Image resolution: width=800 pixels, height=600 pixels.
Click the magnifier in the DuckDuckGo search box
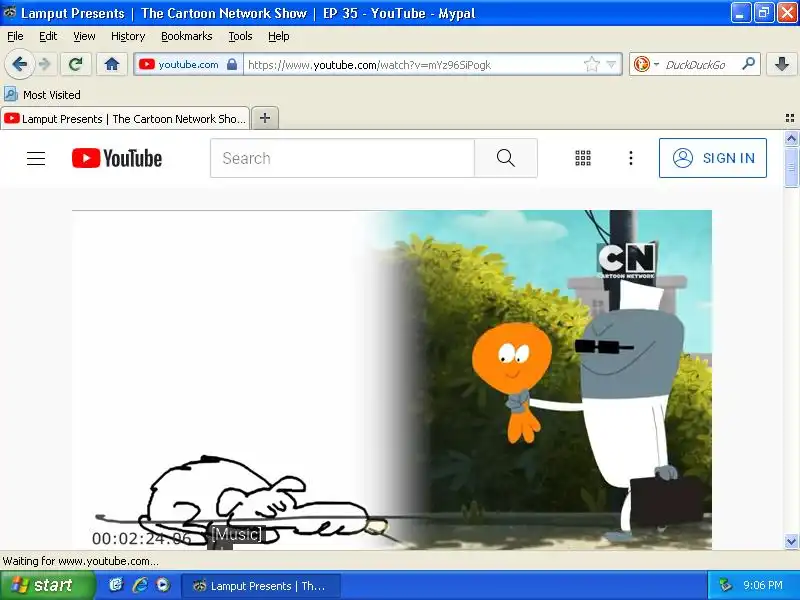[748, 64]
